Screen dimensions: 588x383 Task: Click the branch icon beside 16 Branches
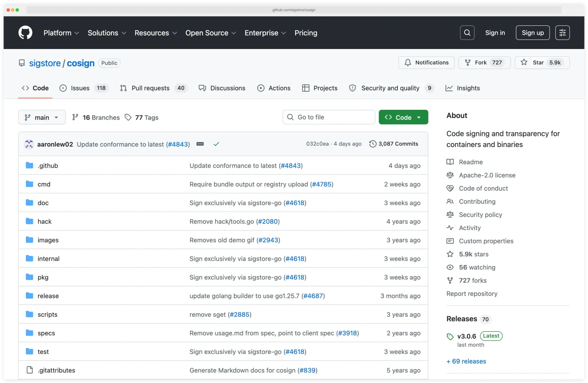75,117
